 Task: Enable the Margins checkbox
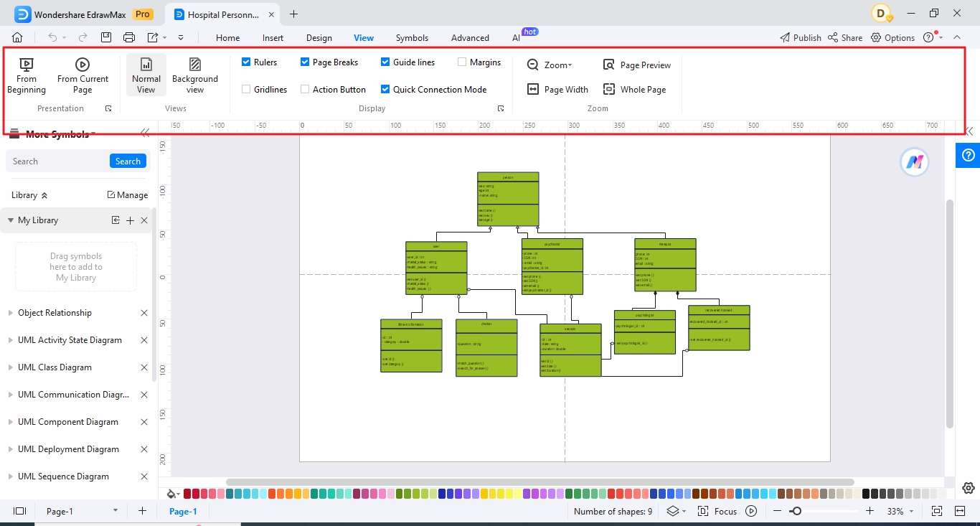pos(462,62)
